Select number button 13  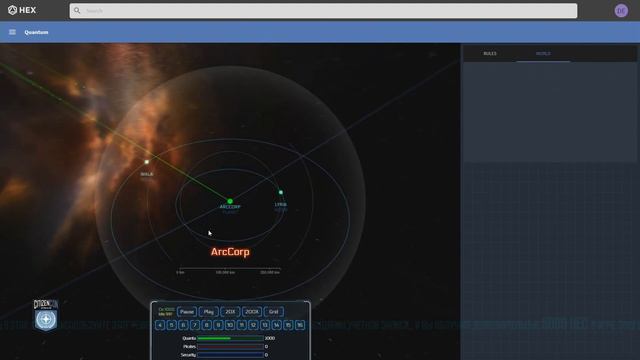[265, 325]
